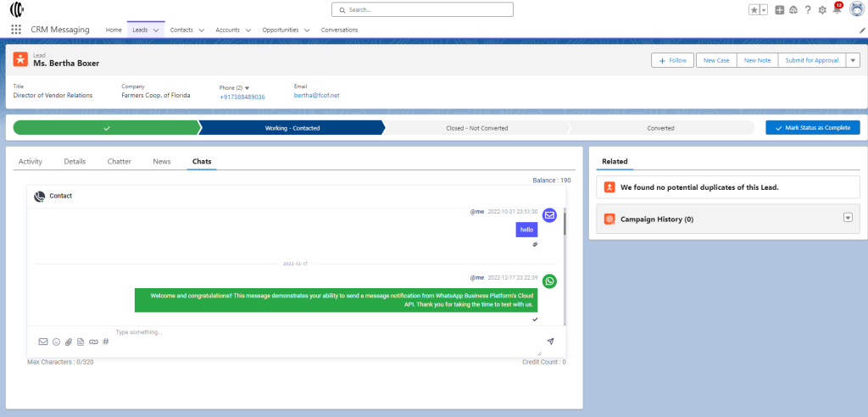The image size is (868, 417).
Task: Open the favorites list dropdown arrow
Action: point(764,10)
